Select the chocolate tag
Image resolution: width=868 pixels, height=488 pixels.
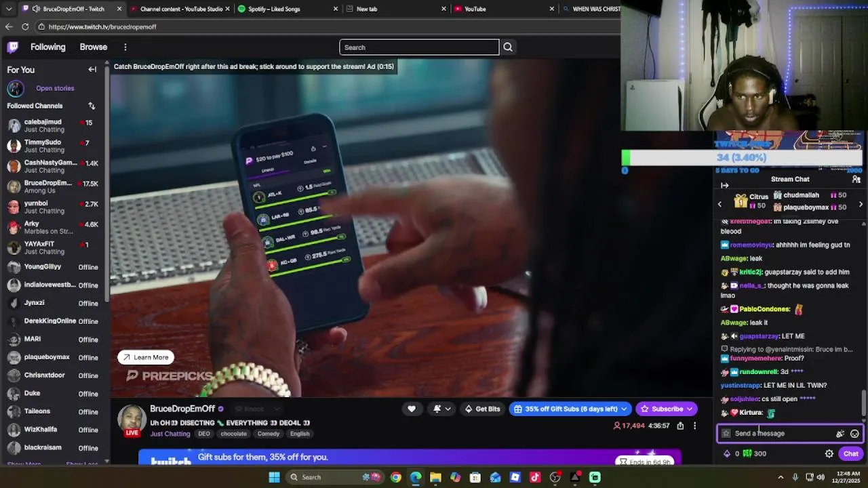coord(233,434)
